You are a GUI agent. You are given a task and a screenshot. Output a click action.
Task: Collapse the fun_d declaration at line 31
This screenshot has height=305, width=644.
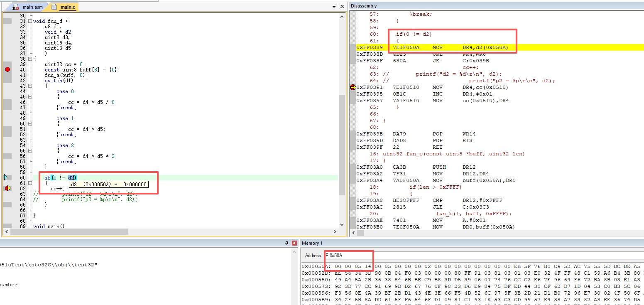coord(30,21)
